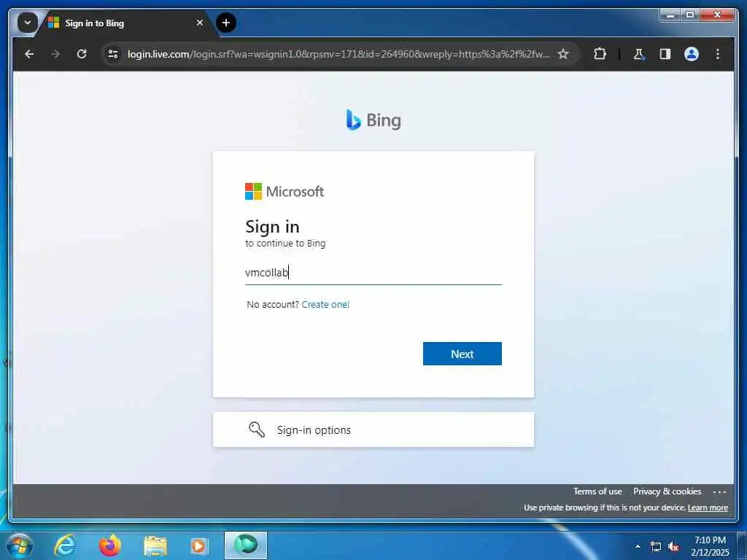Open Terms of use link
This screenshot has height=560, width=747.
pos(597,491)
